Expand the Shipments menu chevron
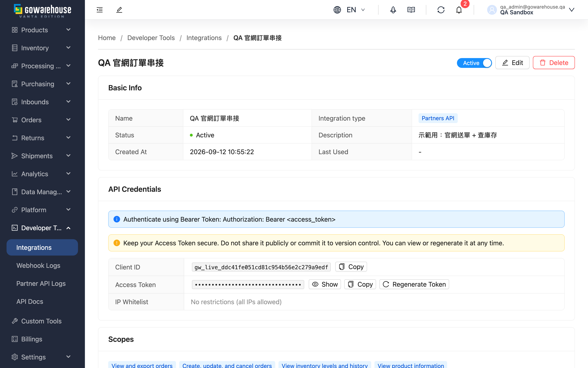The height and width of the screenshot is (368, 588). point(69,156)
